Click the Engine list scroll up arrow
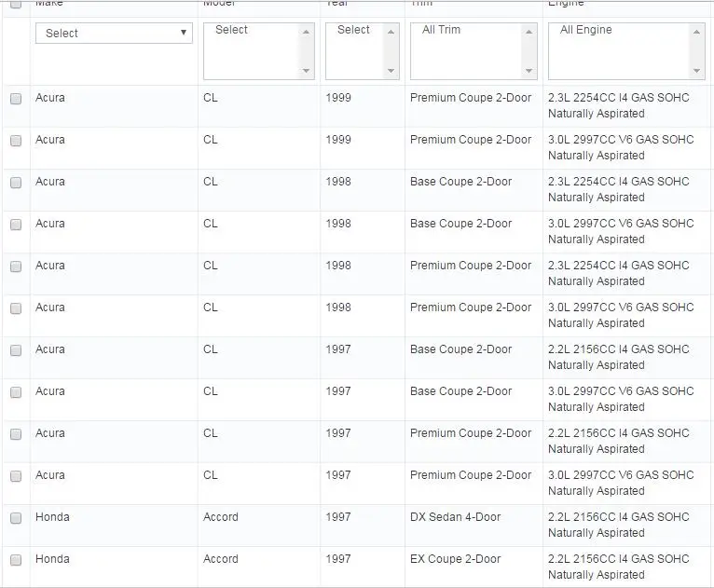The height and width of the screenshot is (588, 714). [x=696, y=32]
